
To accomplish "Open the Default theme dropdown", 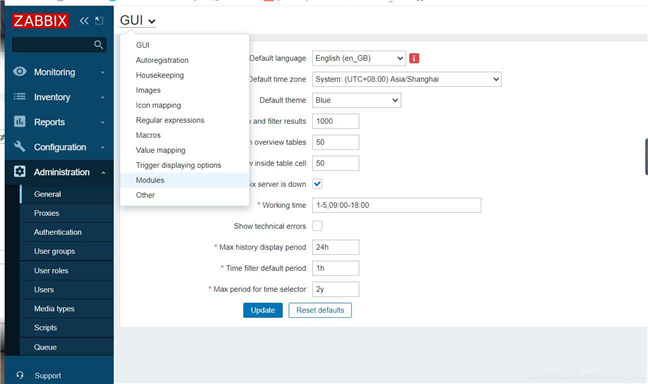I will [x=357, y=100].
